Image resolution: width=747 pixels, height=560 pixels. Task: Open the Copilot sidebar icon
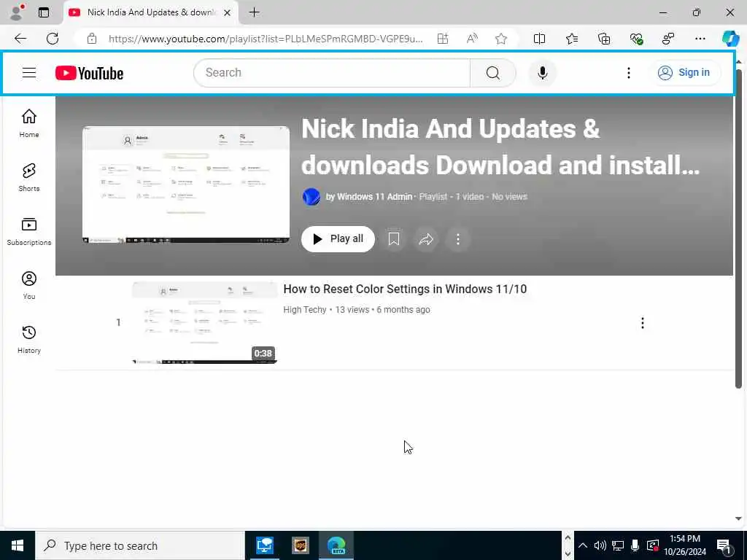click(730, 39)
